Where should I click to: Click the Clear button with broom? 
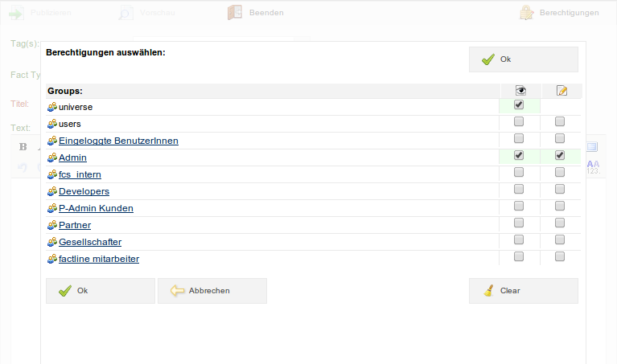523,291
